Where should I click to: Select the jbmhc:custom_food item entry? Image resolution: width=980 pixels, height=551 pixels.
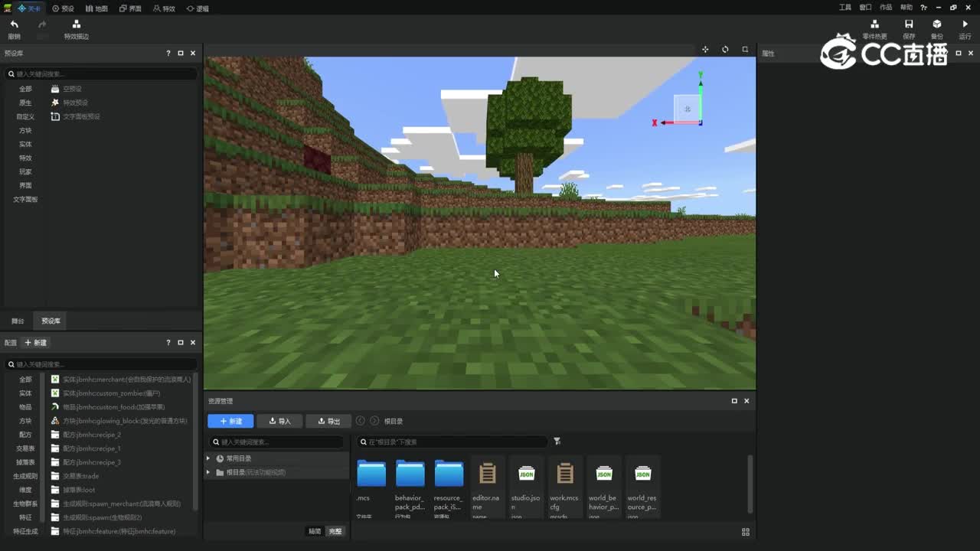click(x=107, y=407)
